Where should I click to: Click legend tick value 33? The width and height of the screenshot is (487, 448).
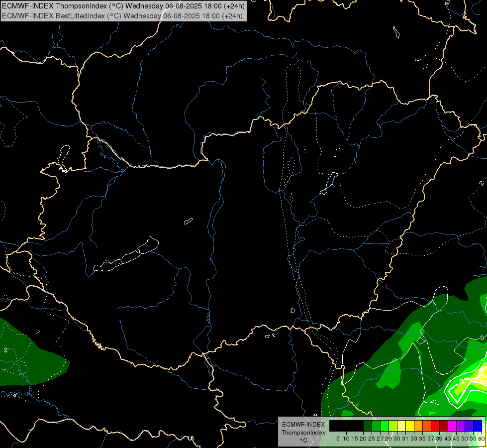pos(414,439)
